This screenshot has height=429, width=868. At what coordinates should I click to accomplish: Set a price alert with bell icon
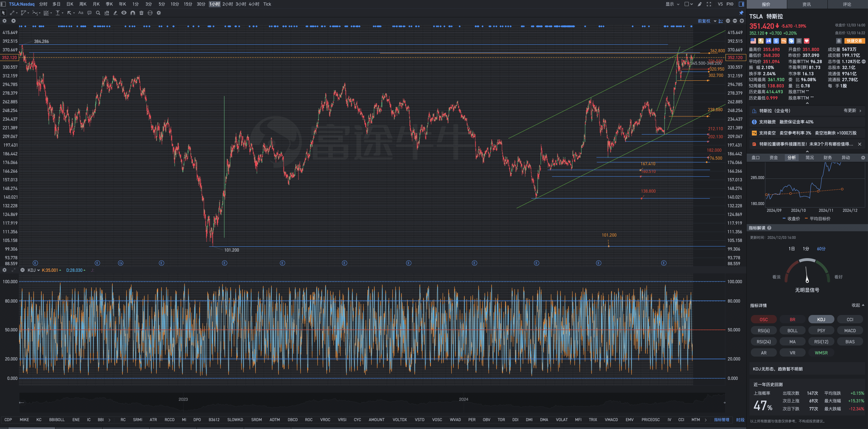point(839,41)
